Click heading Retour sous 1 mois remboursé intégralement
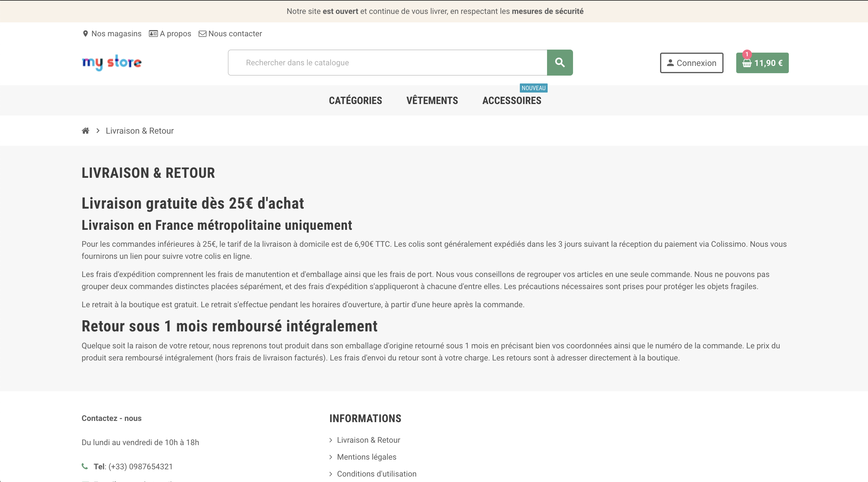 [x=229, y=326]
